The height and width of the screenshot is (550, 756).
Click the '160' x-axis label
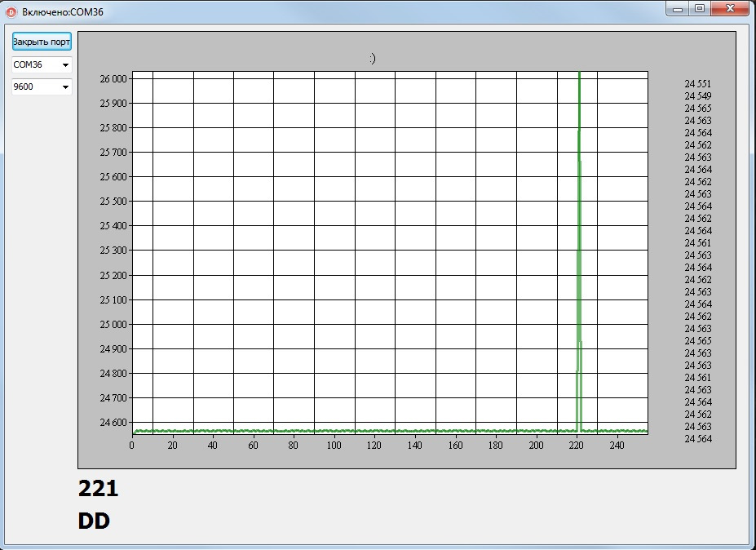455,446
